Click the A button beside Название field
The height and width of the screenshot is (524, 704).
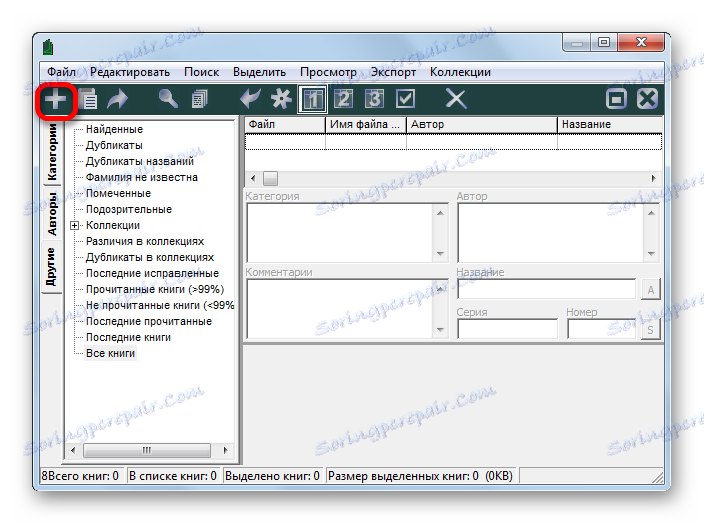pyautogui.click(x=651, y=290)
